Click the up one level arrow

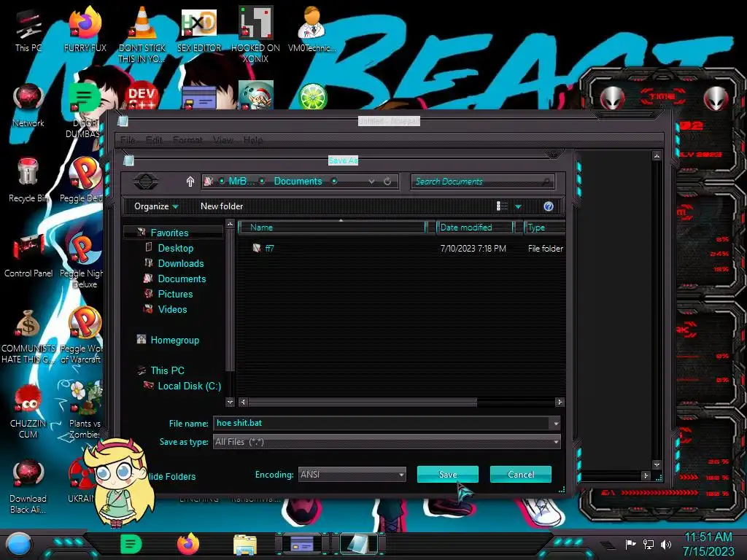pyautogui.click(x=190, y=182)
